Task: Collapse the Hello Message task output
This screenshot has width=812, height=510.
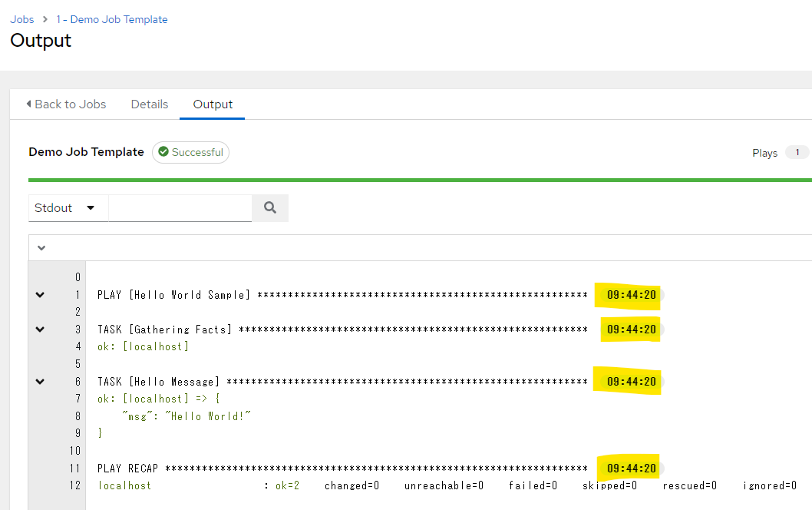Action: (40, 382)
